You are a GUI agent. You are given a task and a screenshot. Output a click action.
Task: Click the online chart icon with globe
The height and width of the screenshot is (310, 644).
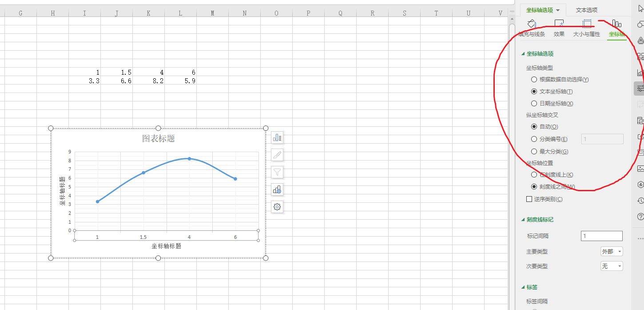point(277,189)
